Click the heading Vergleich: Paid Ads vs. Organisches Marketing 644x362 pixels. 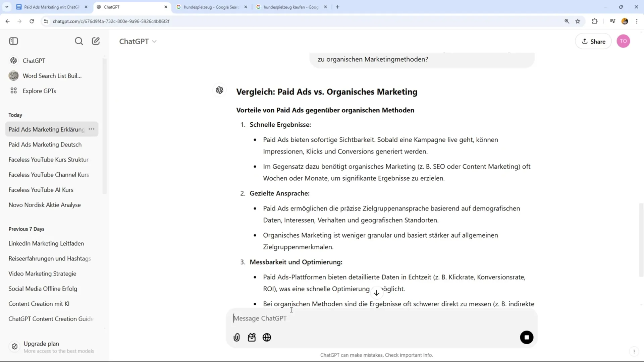click(x=327, y=92)
